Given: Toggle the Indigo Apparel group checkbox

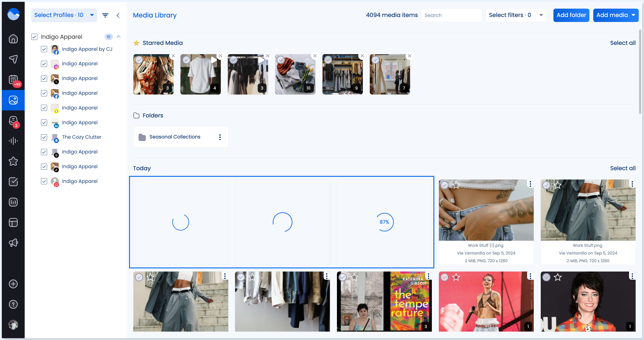Looking at the screenshot, I should [x=34, y=37].
